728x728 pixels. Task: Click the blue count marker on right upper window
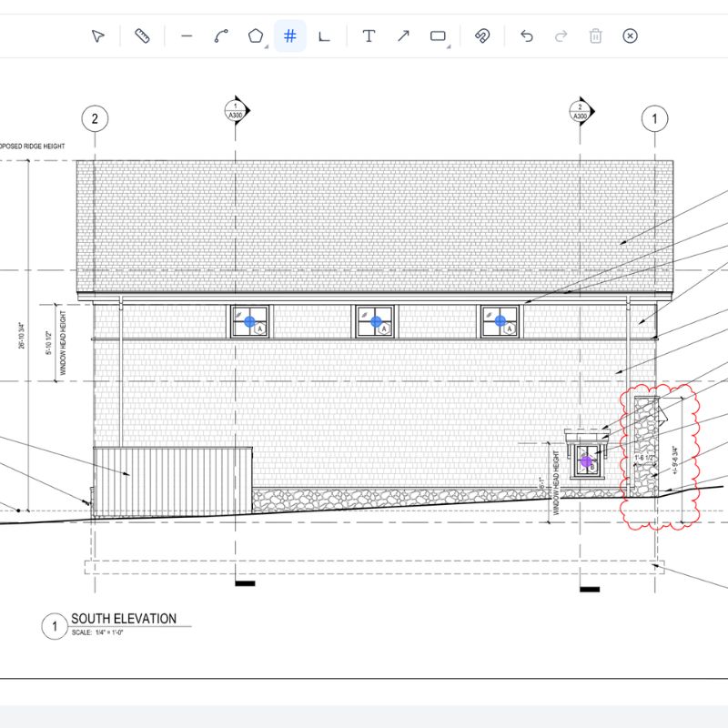[x=500, y=321]
